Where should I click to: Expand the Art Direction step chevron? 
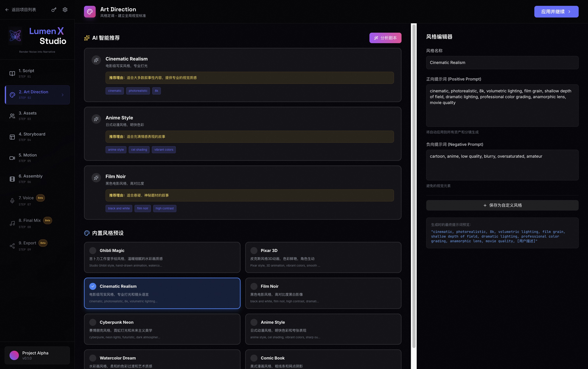point(63,95)
